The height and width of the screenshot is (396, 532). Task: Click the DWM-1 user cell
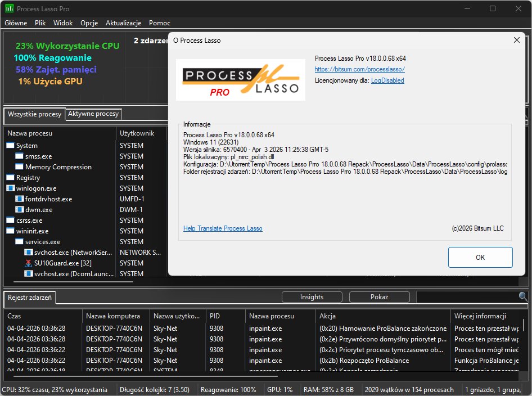tap(131, 209)
